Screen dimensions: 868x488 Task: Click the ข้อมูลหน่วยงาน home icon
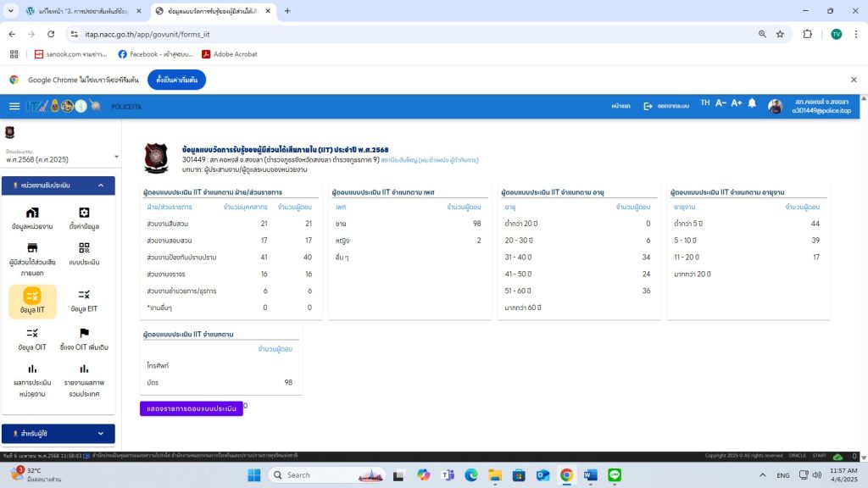click(x=32, y=213)
